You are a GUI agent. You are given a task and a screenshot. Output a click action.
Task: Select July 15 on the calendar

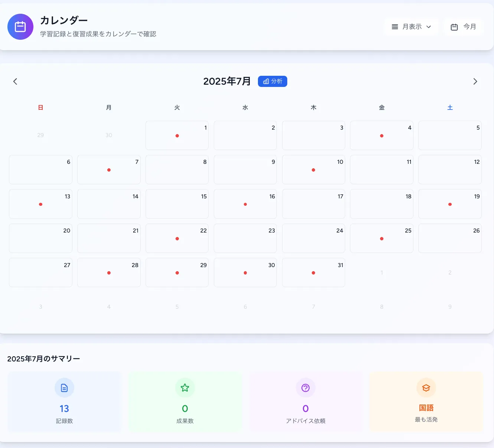[x=177, y=204]
